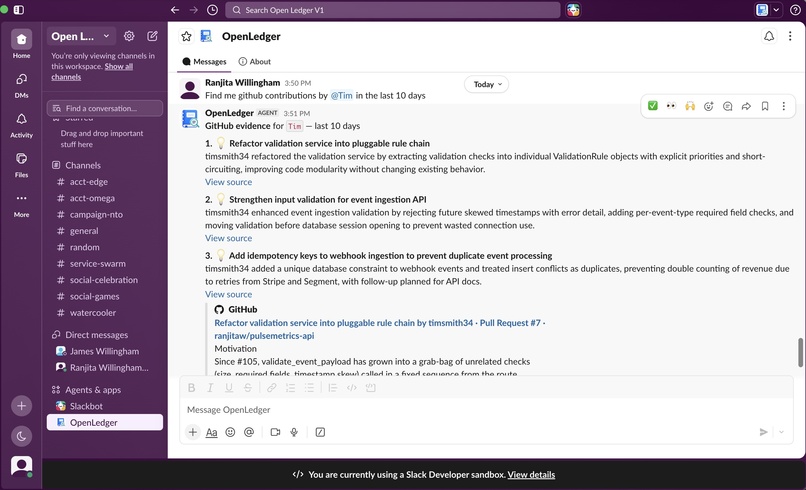
Task: Send the message
Action: pos(763,432)
